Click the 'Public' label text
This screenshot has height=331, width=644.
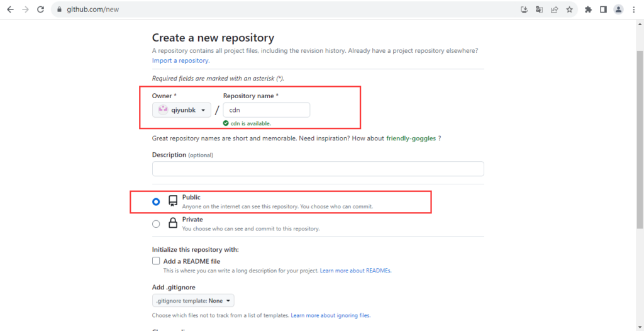pyautogui.click(x=191, y=198)
